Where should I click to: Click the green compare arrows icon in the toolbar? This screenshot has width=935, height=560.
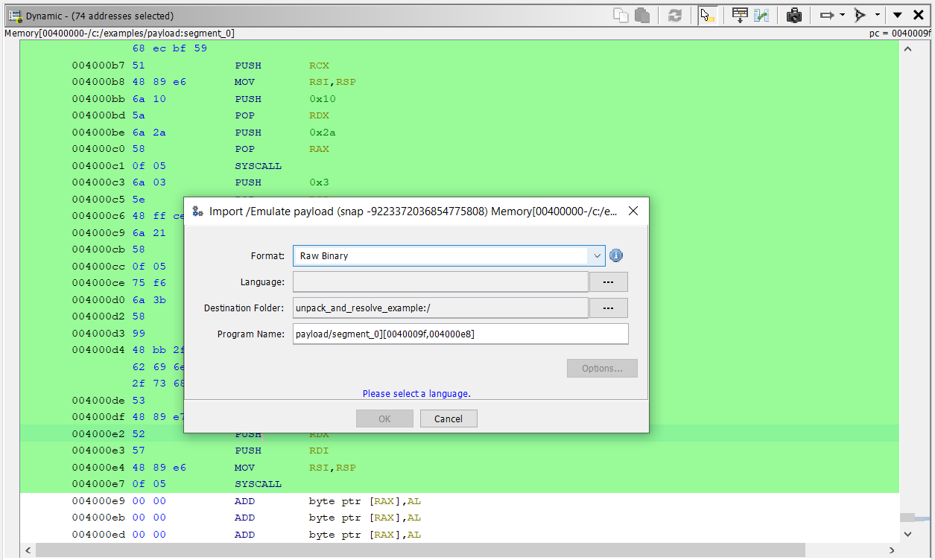tap(761, 14)
